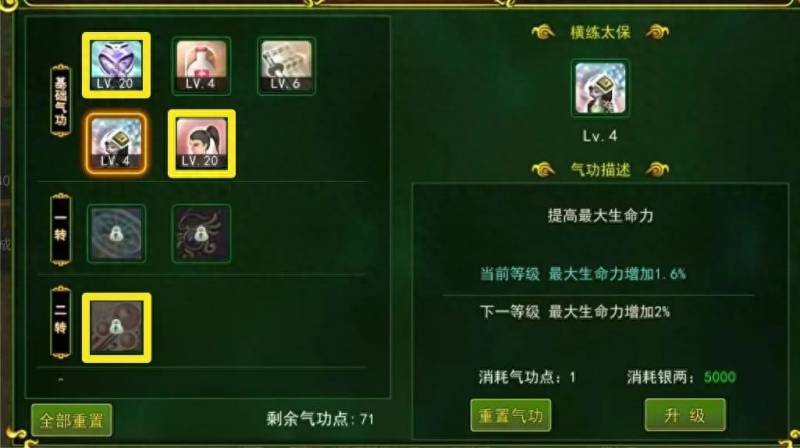This screenshot has height=448, width=800.
Task: Click the 气功描述 section header
Action: pos(600,169)
